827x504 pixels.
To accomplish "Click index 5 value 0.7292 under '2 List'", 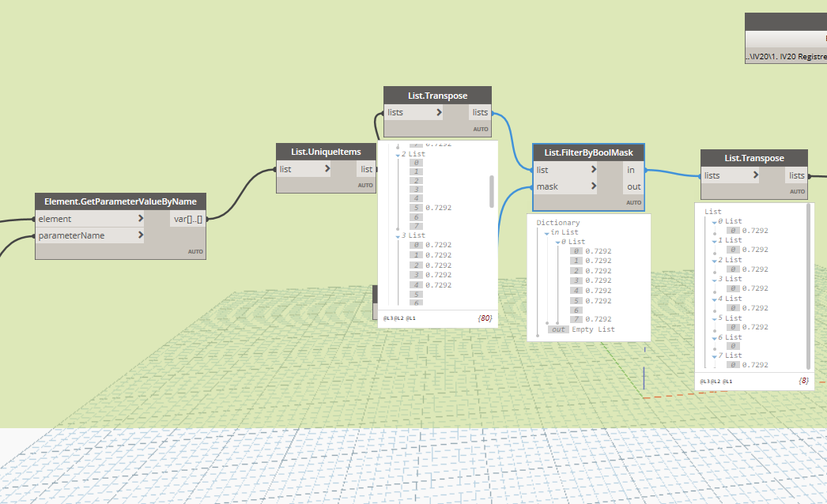I will tap(438, 208).
